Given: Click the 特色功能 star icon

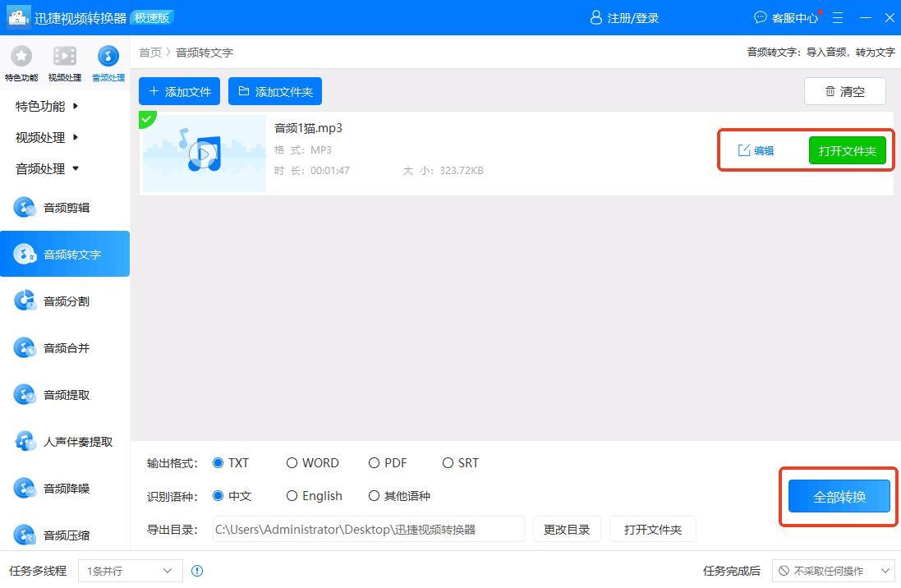Looking at the screenshot, I should coord(21,56).
